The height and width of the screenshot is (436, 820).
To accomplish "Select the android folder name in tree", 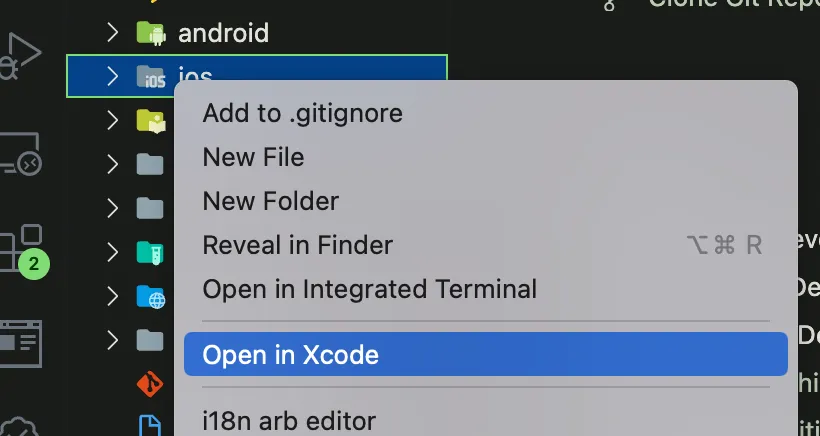I will tap(223, 33).
